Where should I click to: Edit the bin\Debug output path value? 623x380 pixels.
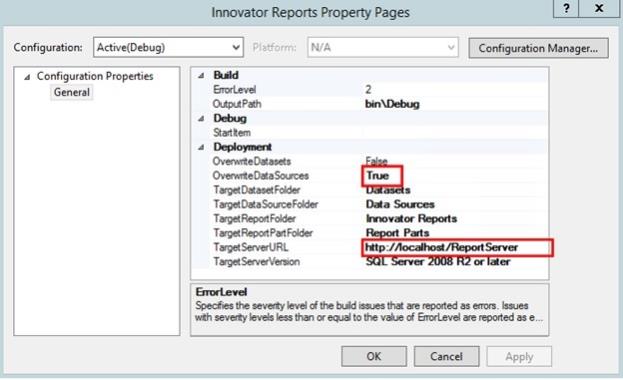(x=392, y=104)
